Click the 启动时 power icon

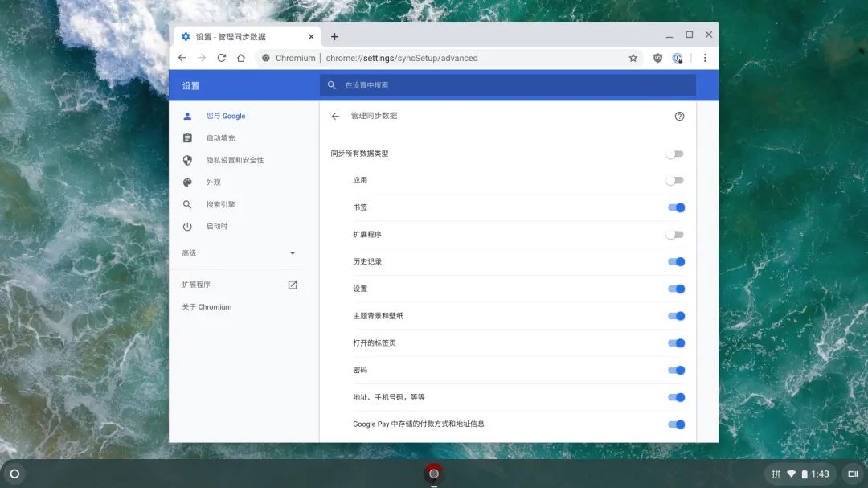coord(187,227)
